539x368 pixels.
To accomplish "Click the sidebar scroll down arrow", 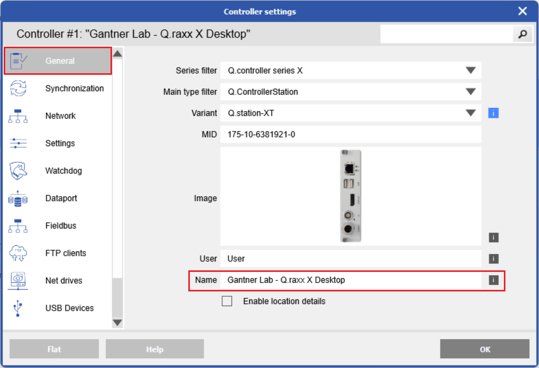I will 118,322.
